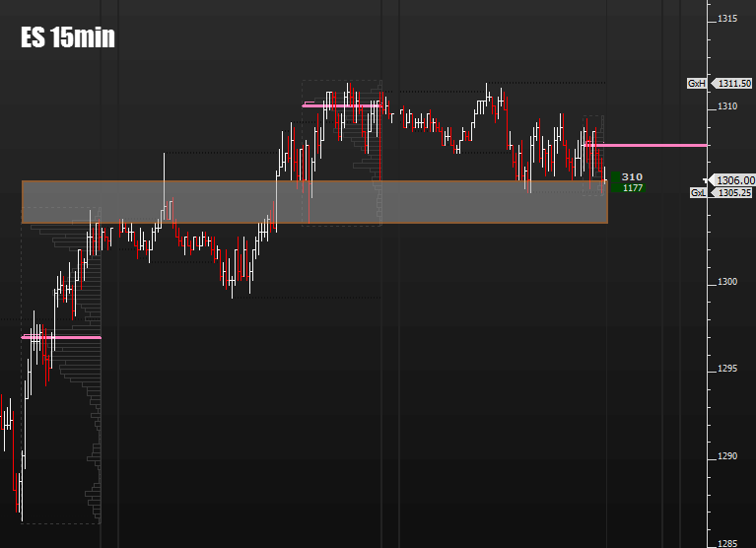Select the lower-left pink POC line near 1297
Viewport: 756px width, 548px height.
click(x=61, y=337)
